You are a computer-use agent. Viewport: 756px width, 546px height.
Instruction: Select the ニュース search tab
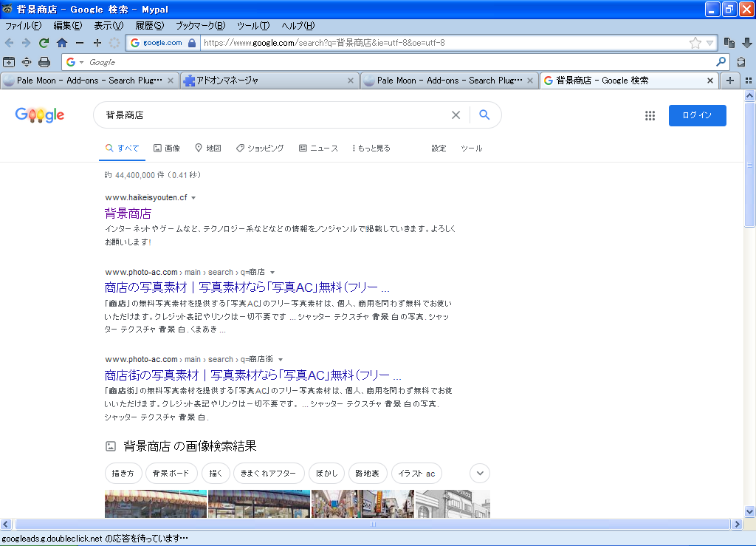coord(318,148)
